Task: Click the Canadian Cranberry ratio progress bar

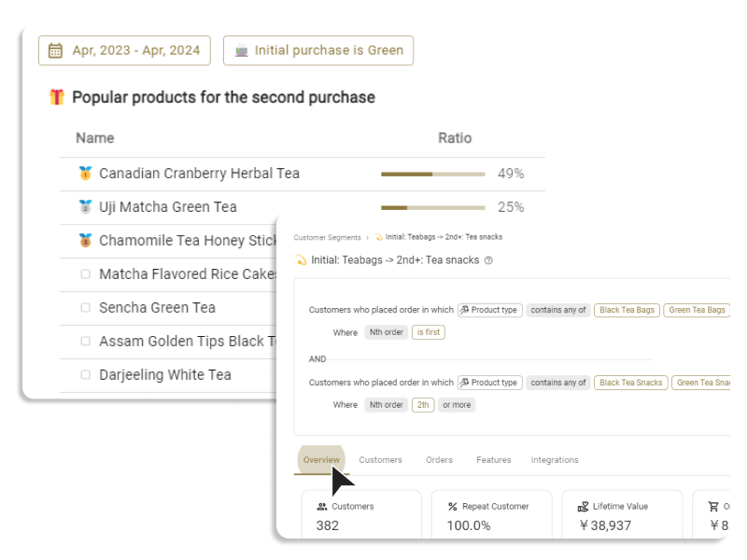Action: point(432,174)
